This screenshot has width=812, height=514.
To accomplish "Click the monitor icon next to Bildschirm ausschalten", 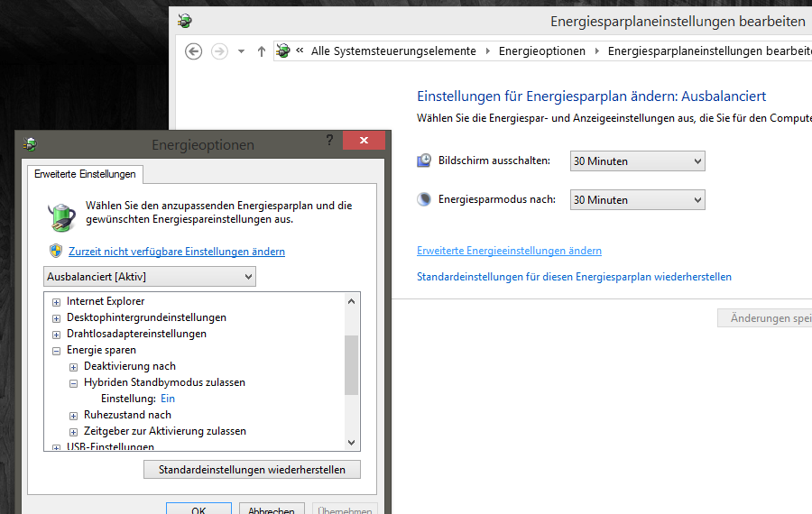I will point(424,161).
